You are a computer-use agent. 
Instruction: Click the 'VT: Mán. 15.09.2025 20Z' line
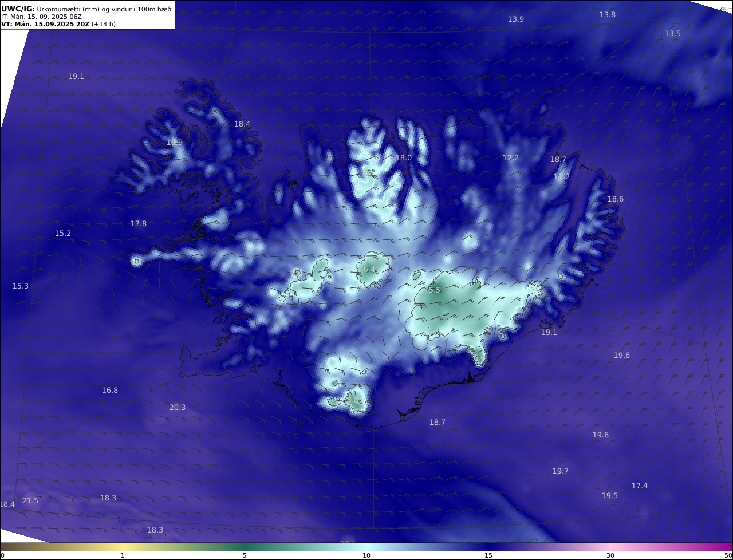coord(45,24)
